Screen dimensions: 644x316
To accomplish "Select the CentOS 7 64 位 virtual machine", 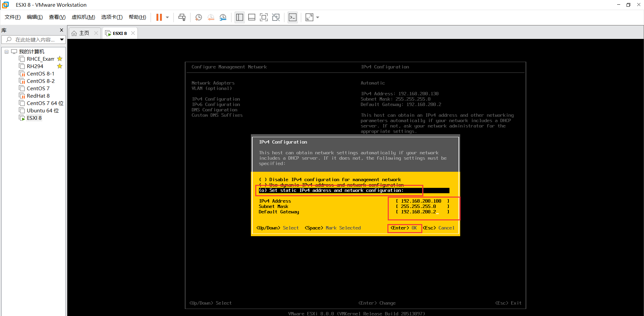I will pos(45,103).
